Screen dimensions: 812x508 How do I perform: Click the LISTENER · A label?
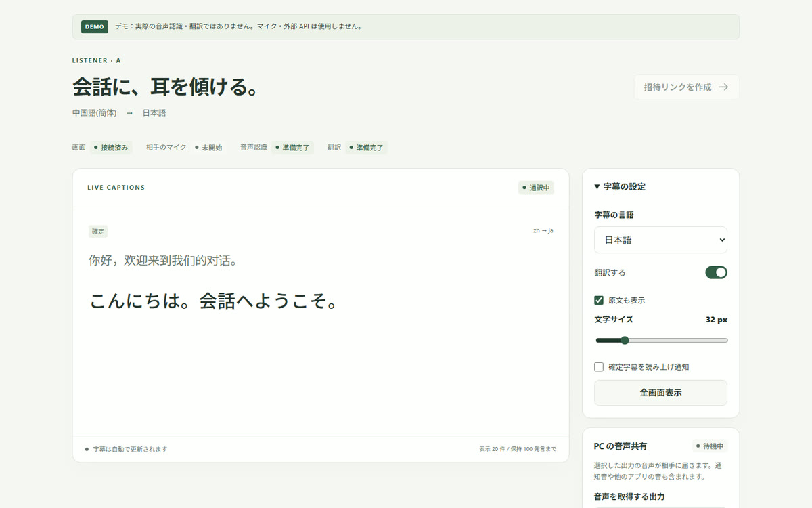click(x=96, y=60)
